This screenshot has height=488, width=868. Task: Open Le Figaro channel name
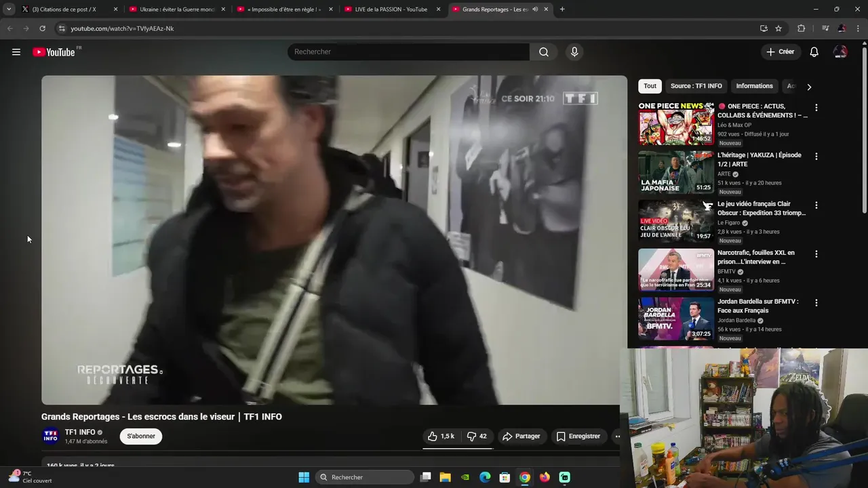(728, 223)
